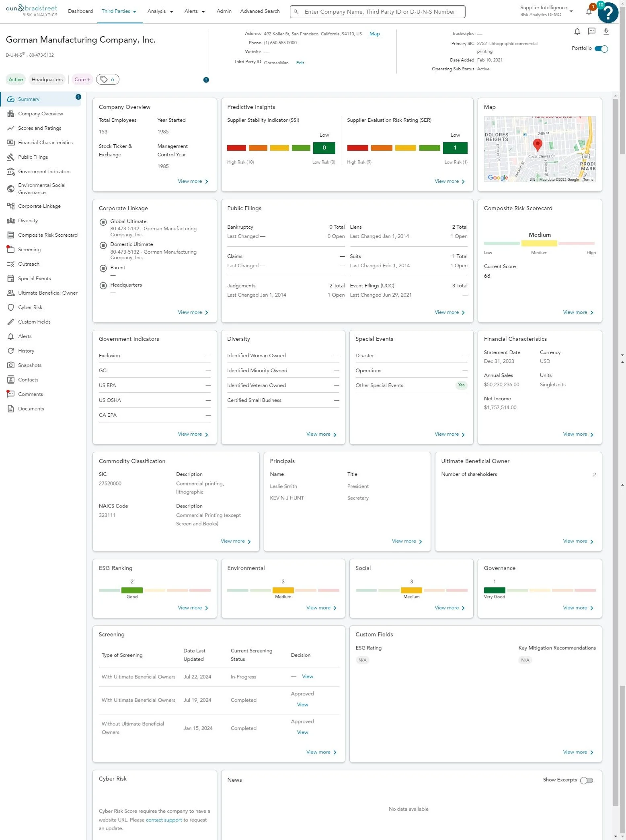This screenshot has width=626, height=840.
Task: Expand View more in ESG Ranking card
Action: (193, 608)
